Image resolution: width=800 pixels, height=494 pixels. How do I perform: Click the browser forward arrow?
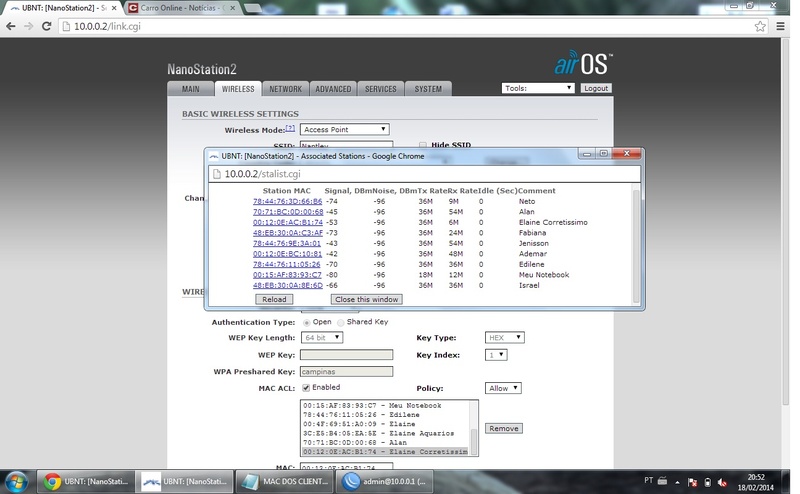[29, 27]
